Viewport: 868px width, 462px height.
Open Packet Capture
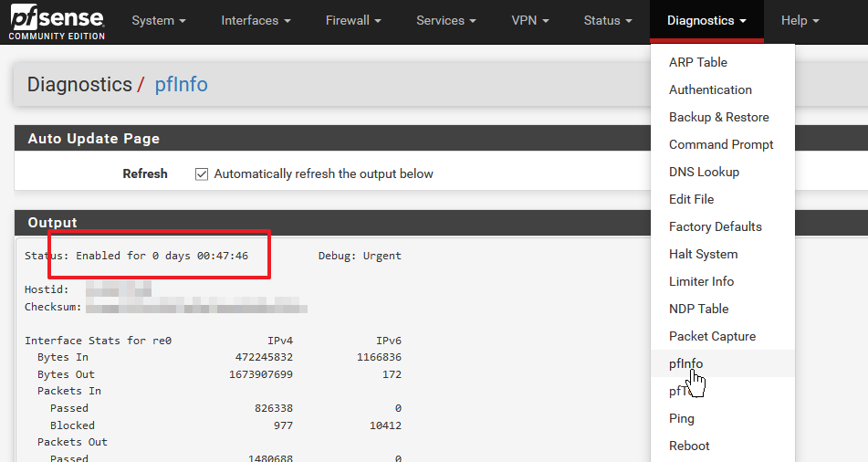click(722, 336)
